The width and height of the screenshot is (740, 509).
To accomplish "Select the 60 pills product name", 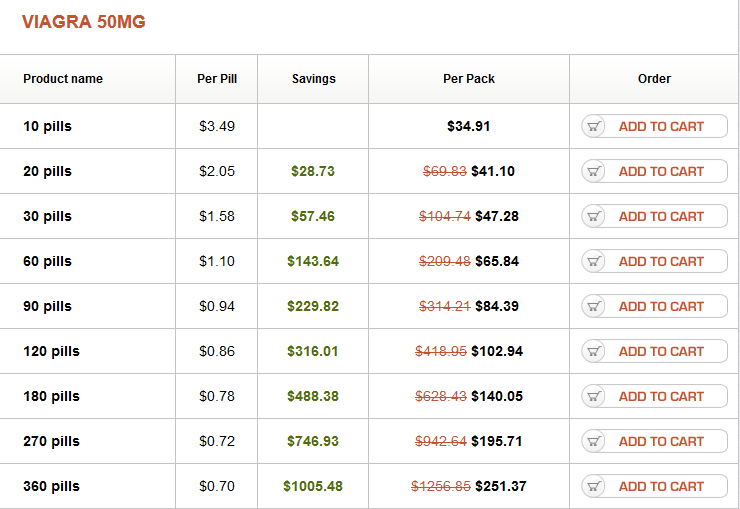I will (x=47, y=261).
